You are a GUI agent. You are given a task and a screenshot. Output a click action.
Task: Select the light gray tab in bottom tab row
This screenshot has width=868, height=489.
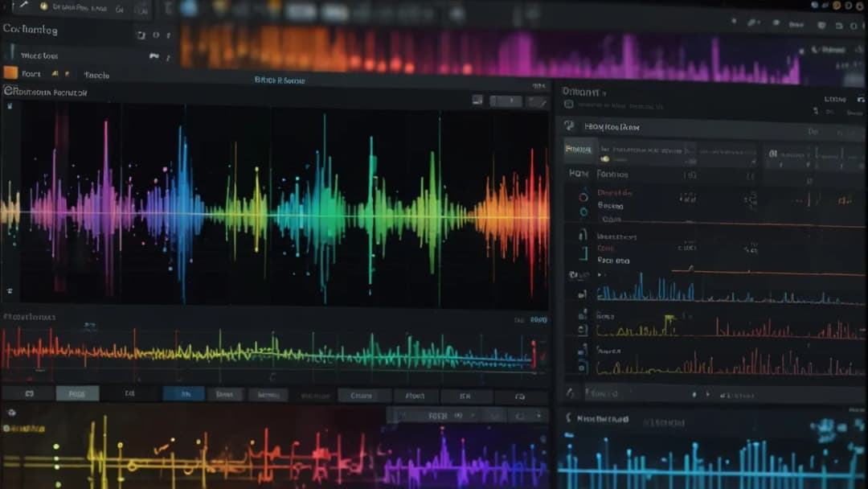coord(77,394)
